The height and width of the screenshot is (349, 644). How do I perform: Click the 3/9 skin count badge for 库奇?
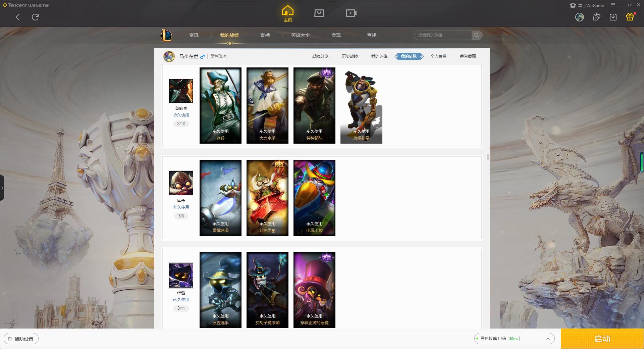[181, 216]
